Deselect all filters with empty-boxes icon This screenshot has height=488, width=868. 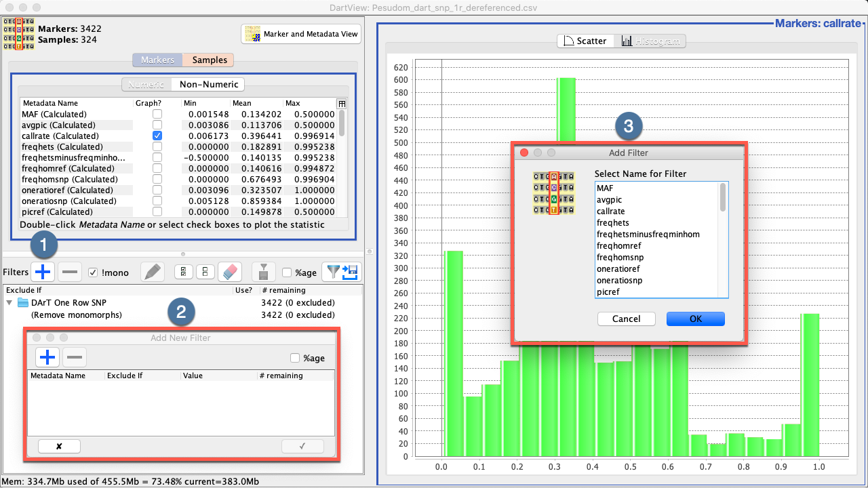pos(205,272)
